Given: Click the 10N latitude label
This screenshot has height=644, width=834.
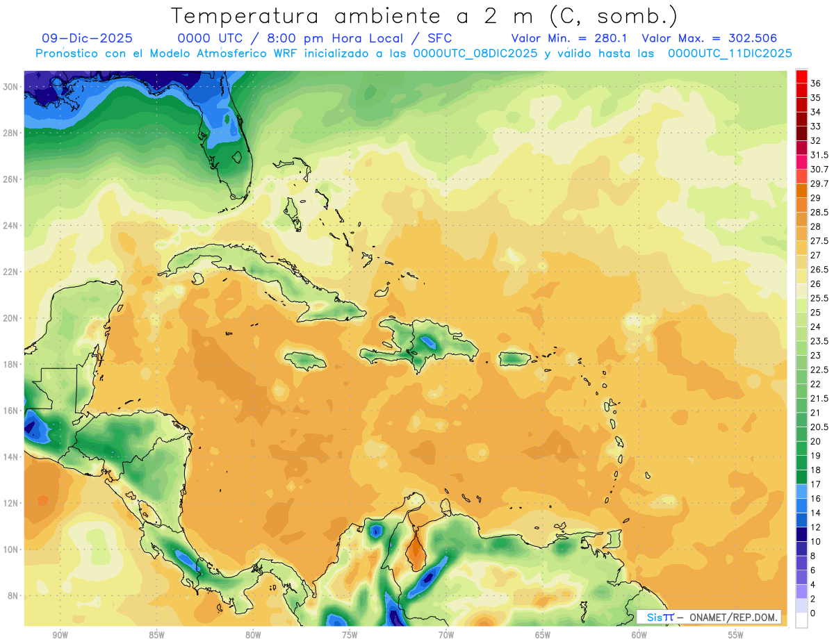Looking at the screenshot, I should click(10, 550).
